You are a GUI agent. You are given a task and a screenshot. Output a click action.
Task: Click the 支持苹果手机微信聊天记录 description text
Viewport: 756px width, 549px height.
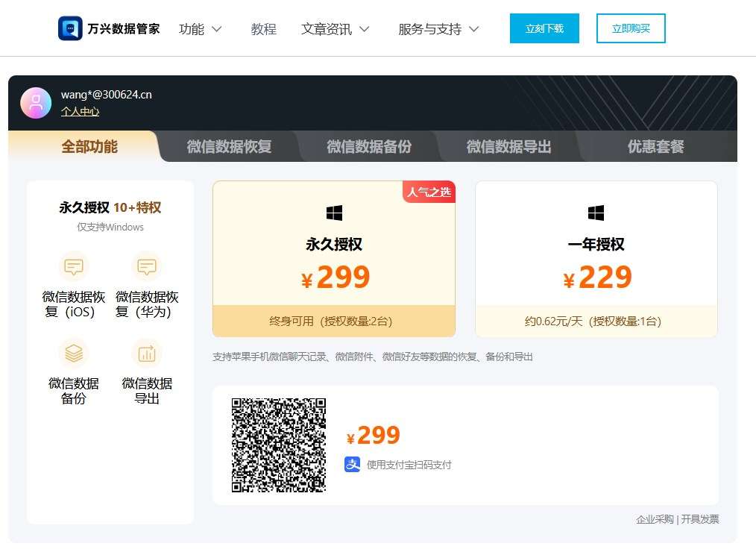click(373, 357)
